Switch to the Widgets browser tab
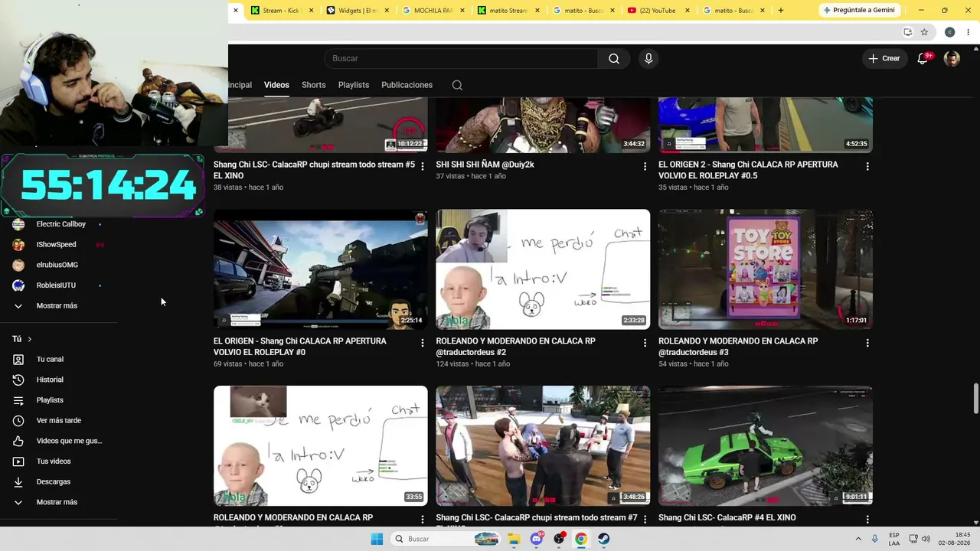980x551 pixels. tap(358, 10)
